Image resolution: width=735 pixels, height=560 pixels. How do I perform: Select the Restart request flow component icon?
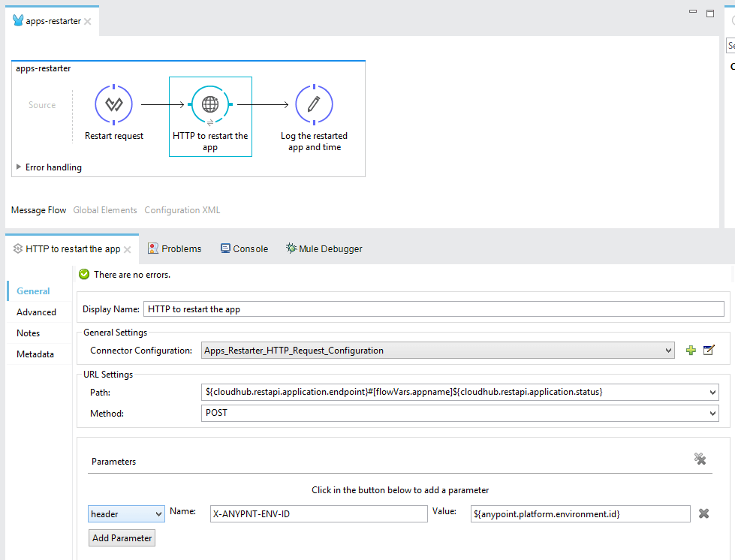(114, 104)
